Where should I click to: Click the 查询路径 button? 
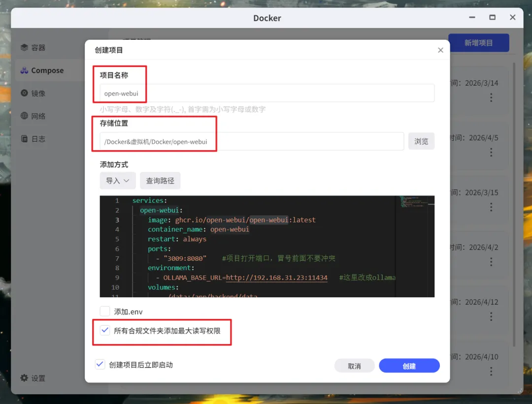click(160, 181)
